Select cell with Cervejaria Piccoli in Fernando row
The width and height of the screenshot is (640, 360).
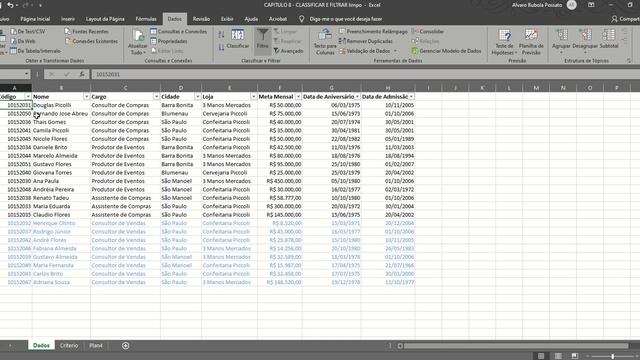click(229, 114)
